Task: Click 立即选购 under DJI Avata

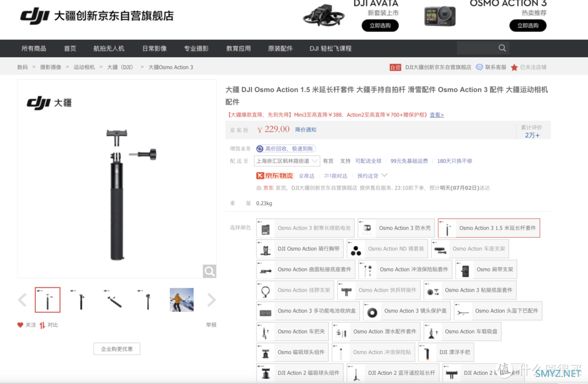Action: (x=380, y=26)
